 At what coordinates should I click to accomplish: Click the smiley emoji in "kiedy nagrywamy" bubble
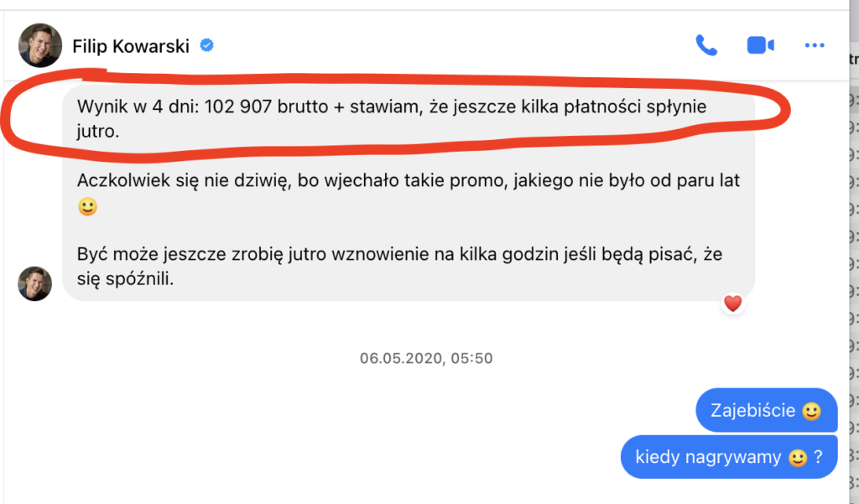pos(795,458)
